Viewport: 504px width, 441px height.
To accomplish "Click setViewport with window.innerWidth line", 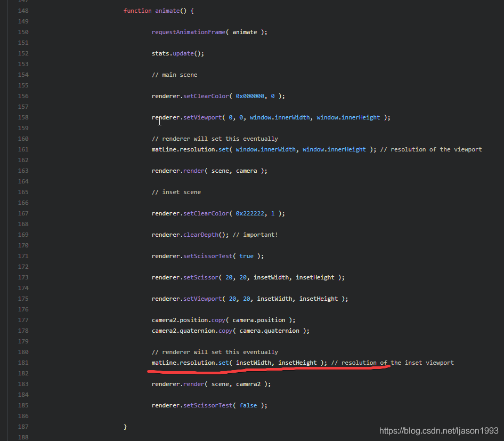I will (271, 117).
